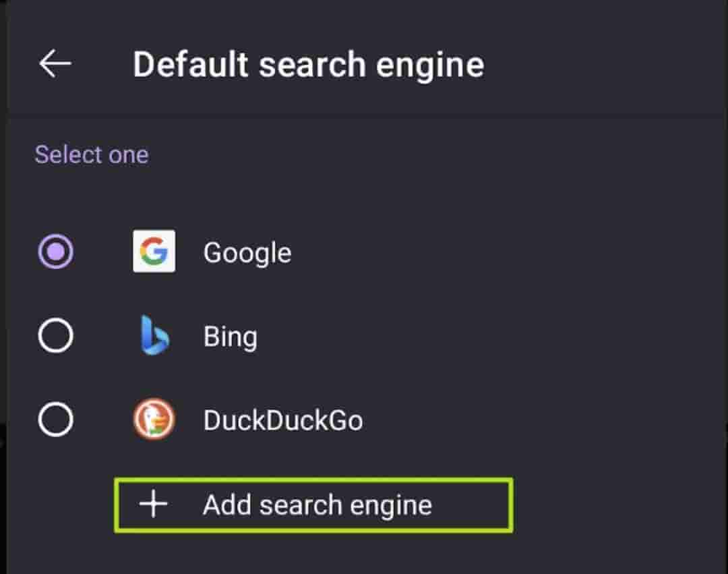The image size is (728, 574).
Task: Click the DuckDuckGo duck logo icon
Action: coord(154,420)
